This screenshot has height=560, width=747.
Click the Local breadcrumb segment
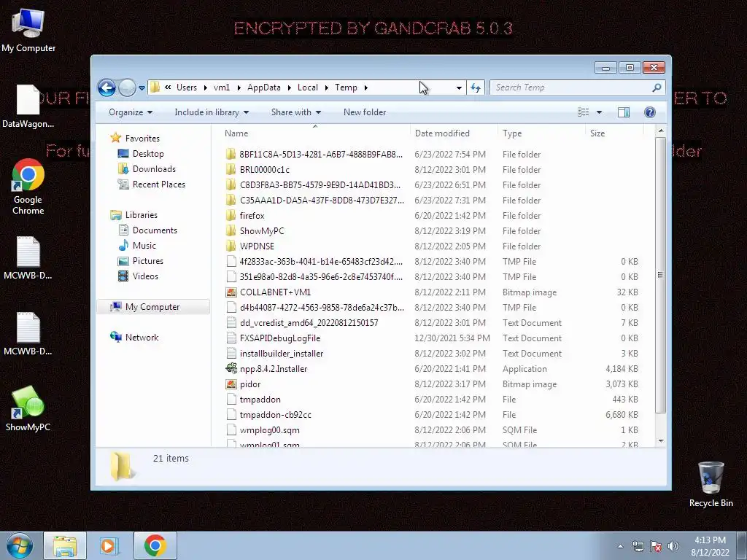click(x=308, y=87)
